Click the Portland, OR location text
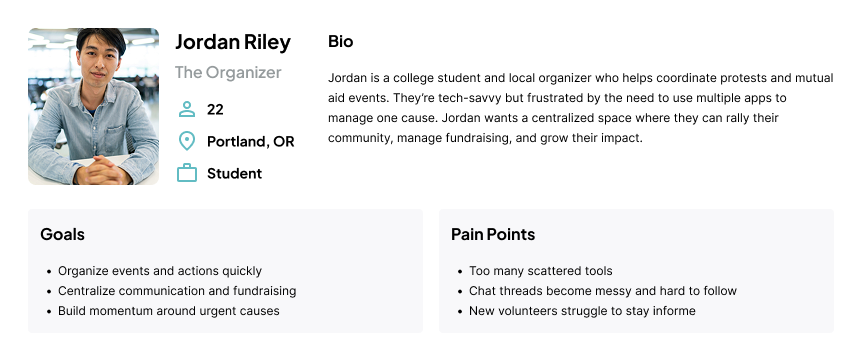Screen dimensions: 862x361 (251, 141)
